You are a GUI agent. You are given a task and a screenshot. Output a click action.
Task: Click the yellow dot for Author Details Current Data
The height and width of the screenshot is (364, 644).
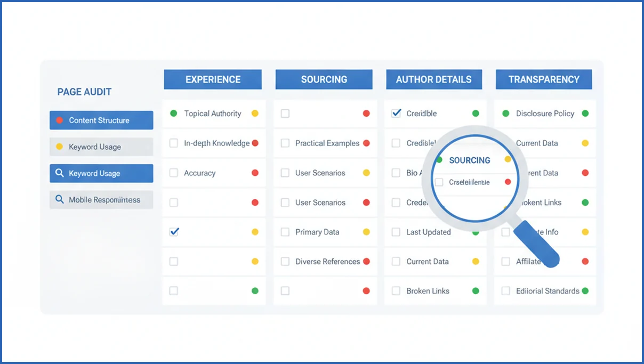click(476, 261)
